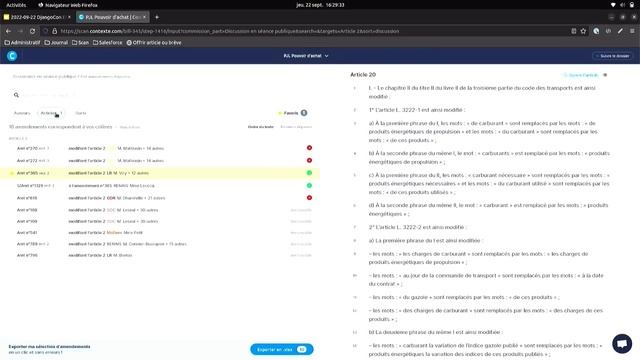Click the sort option next to Ordre du texte

(296, 127)
